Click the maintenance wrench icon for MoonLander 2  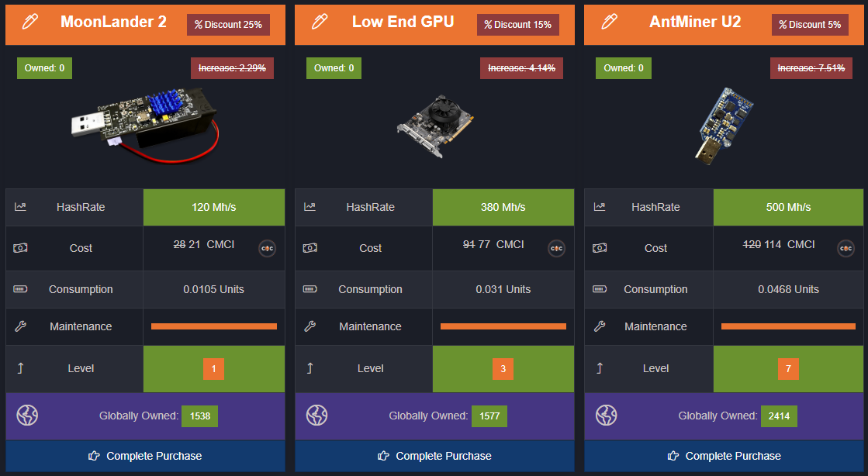coord(20,326)
